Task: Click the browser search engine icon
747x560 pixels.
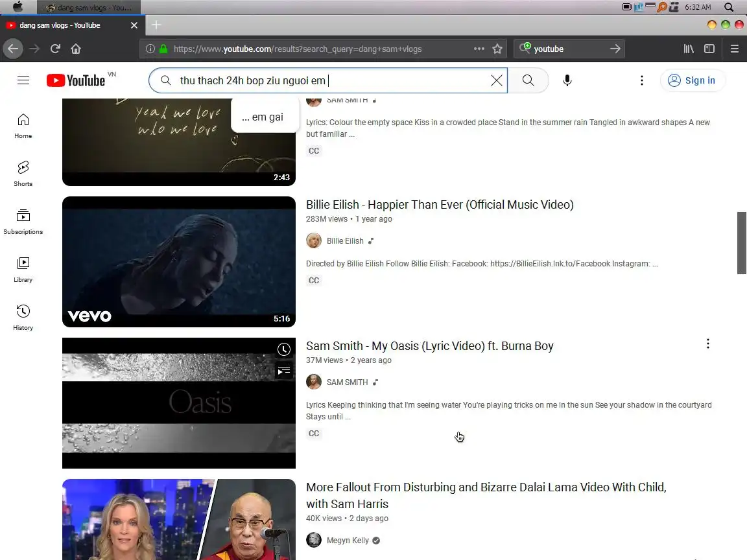Action: point(525,48)
